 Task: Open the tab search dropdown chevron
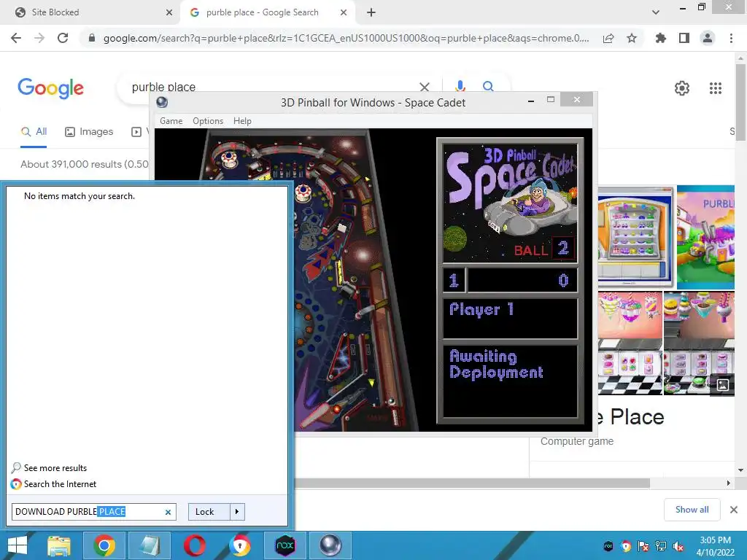tap(656, 12)
